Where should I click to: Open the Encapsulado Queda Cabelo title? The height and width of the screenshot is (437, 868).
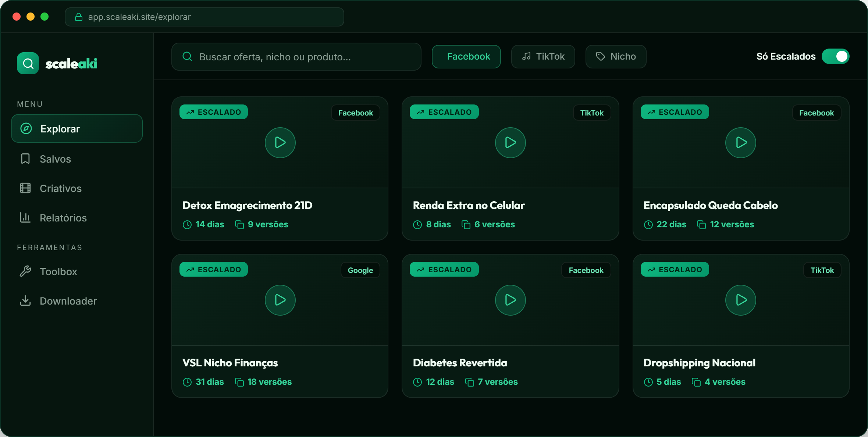pyautogui.click(x=711, y=205)
